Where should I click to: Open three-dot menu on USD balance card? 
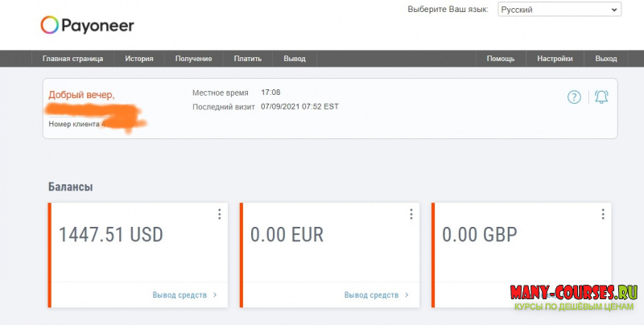pyautogui.click(x=219, y=214)
